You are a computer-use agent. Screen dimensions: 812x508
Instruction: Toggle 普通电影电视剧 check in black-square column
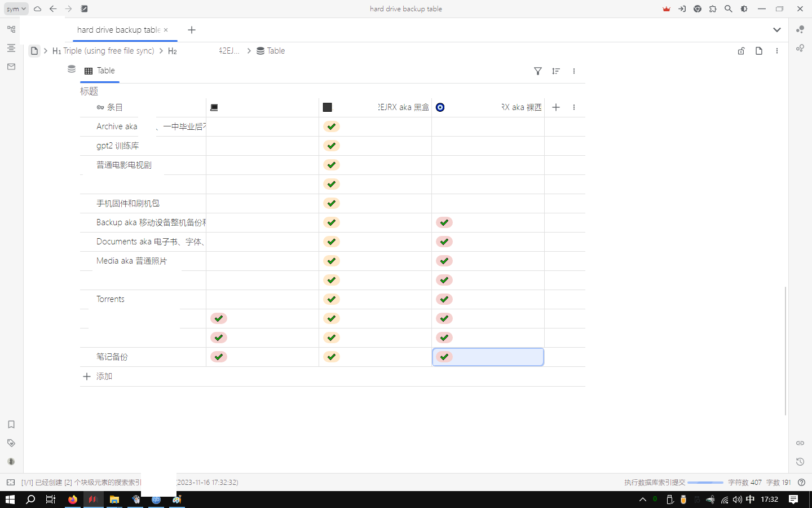(332, 165)
